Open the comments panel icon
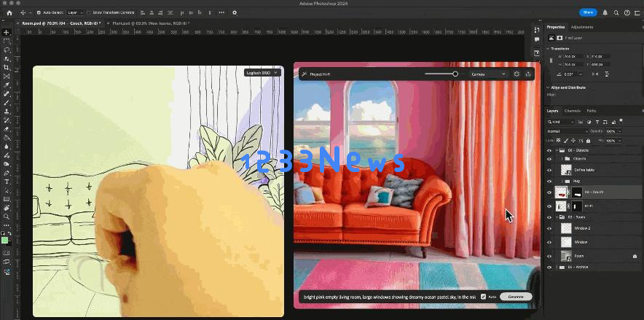644x320 pixels. point(536,40)
